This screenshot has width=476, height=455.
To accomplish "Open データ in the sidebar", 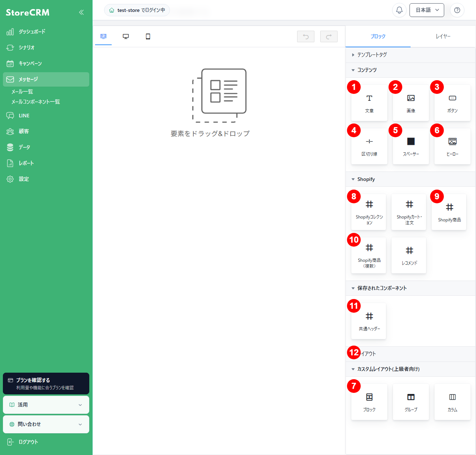I will [46, 147].
